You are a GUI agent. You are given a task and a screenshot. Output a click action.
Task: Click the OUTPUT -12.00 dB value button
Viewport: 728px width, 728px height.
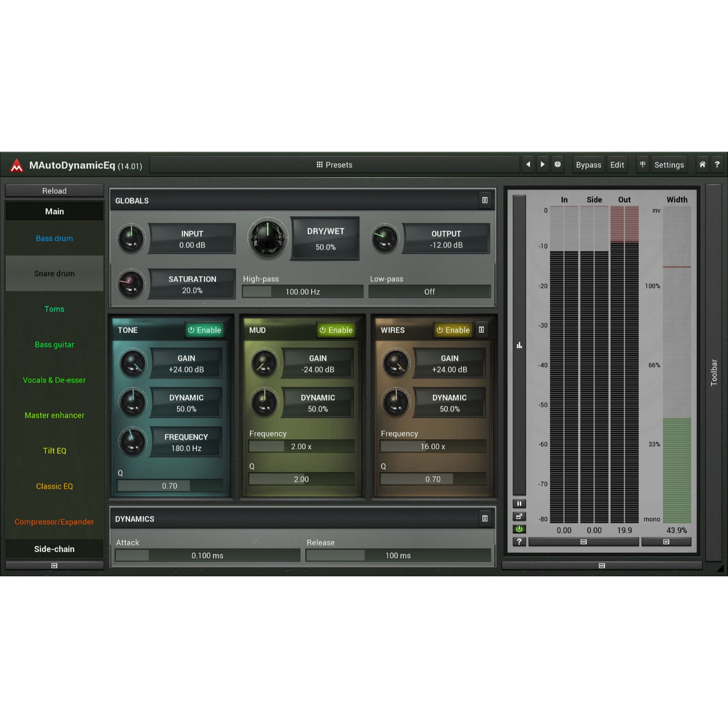coord(446,239)
